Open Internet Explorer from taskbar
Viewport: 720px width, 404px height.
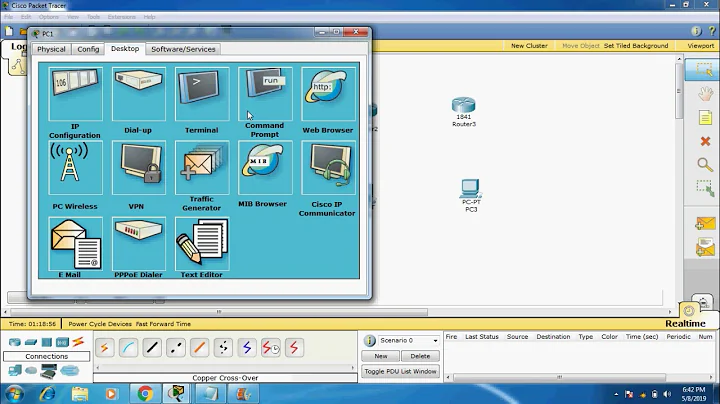47,394
